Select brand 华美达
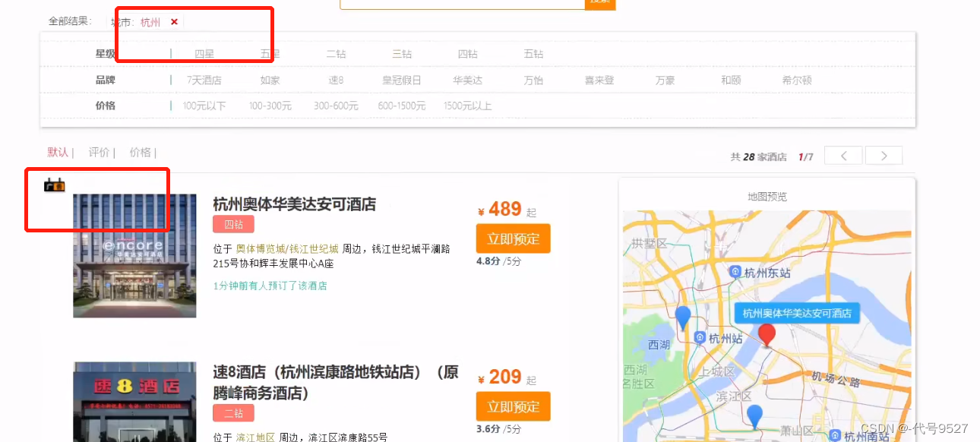980x442 pixels. point(467,80)
